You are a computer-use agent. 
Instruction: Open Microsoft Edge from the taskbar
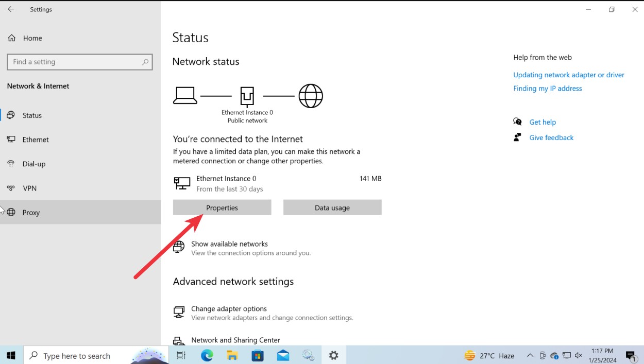(x=207, y=355)
